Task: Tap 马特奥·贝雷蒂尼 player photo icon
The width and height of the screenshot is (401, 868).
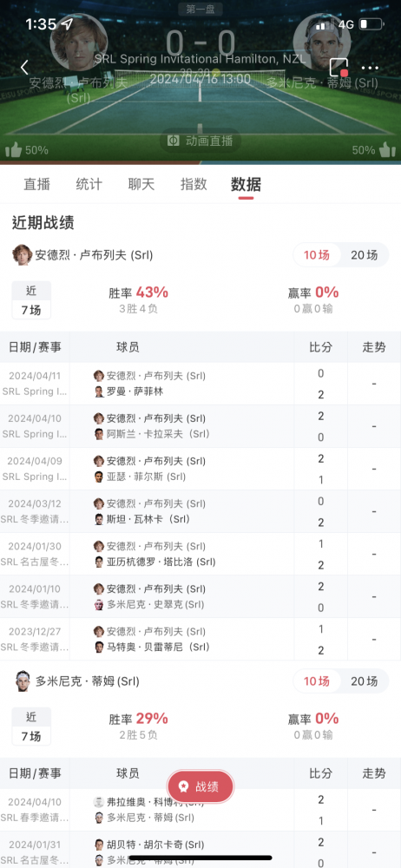Action: click(99, 648)
